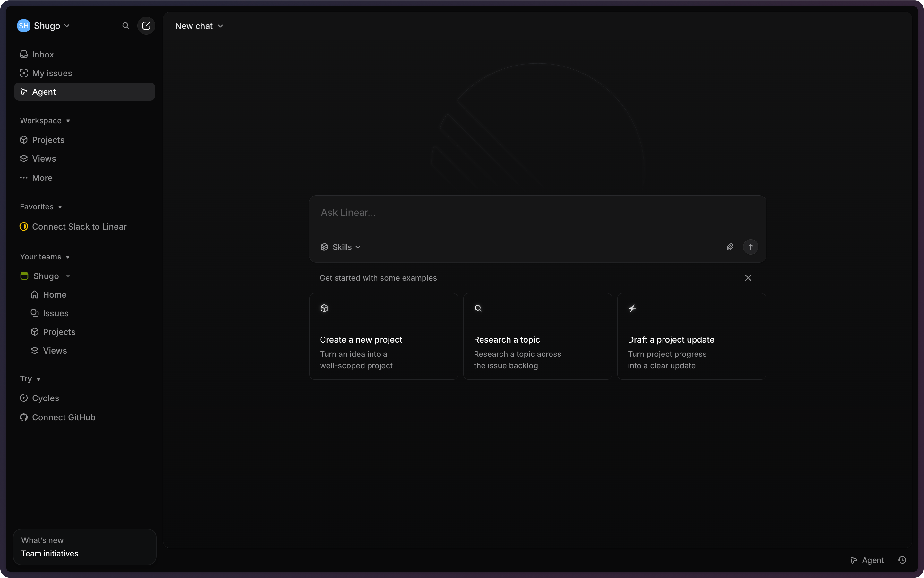The width and height of the screenshot is (924, 578).
Task: Click the send arrow button
Action: click(x=751, y=247)
